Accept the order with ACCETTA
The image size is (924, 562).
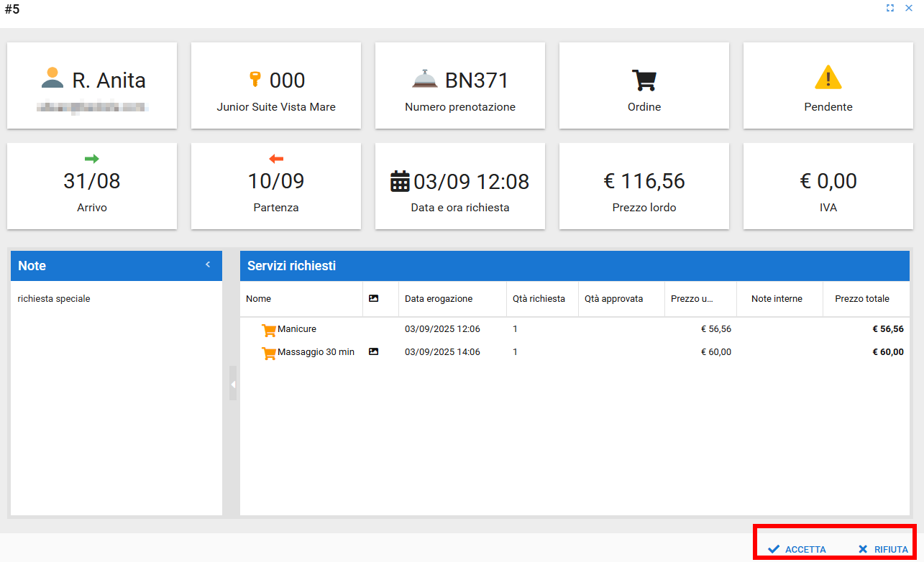(x=797, y=549)
